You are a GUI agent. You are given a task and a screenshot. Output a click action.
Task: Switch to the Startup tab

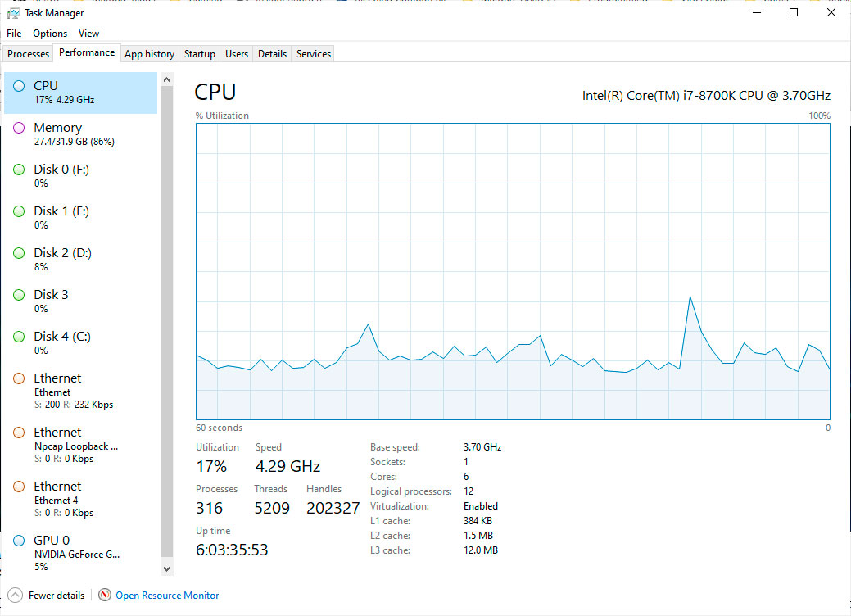pyautogui.click(x=199, y=53)
